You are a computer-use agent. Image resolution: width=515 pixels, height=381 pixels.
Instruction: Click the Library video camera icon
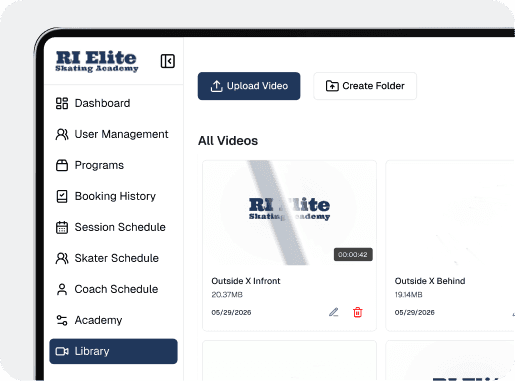pyautogui.click(x=62, y=351)
